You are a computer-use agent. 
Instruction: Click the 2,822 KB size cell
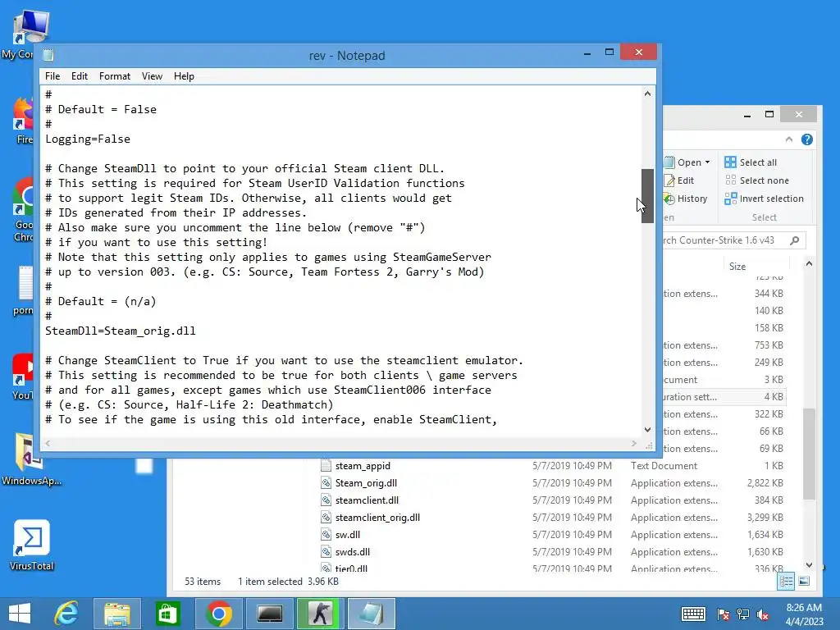pos(765,483)
